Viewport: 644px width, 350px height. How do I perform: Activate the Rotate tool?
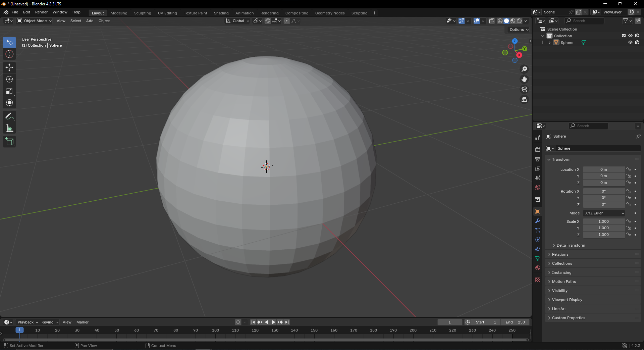[9, 79]
